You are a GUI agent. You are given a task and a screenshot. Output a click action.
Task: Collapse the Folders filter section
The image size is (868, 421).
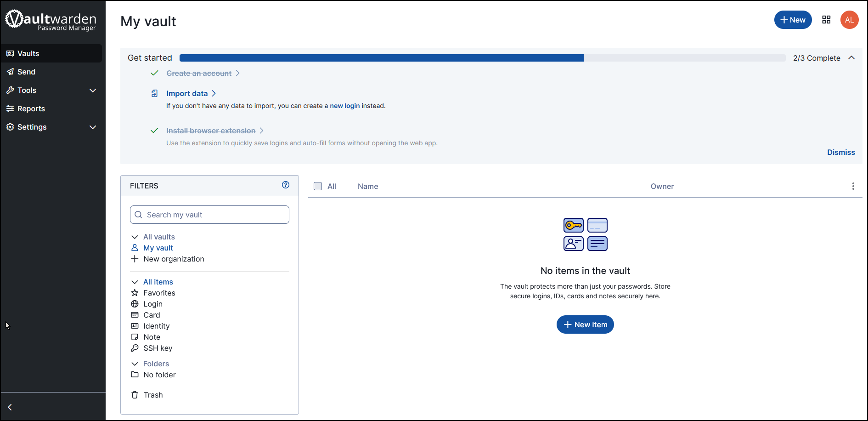[135, 364]
